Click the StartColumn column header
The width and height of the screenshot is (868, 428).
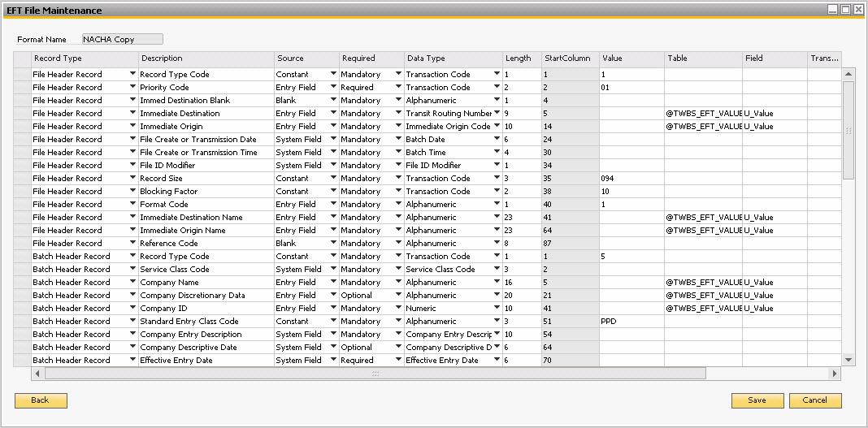pos(571,58)
